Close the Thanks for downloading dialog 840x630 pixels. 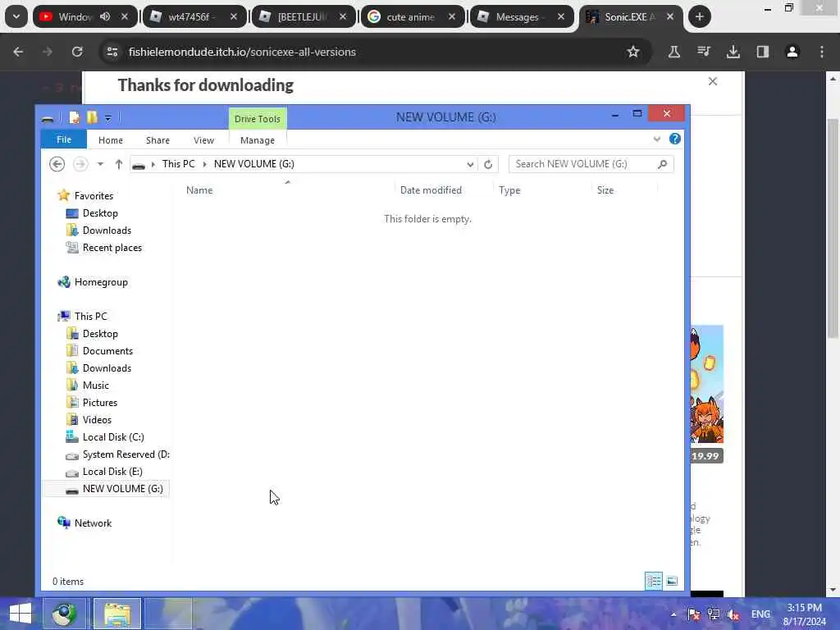pyautogui.click(x=713, y=81)
